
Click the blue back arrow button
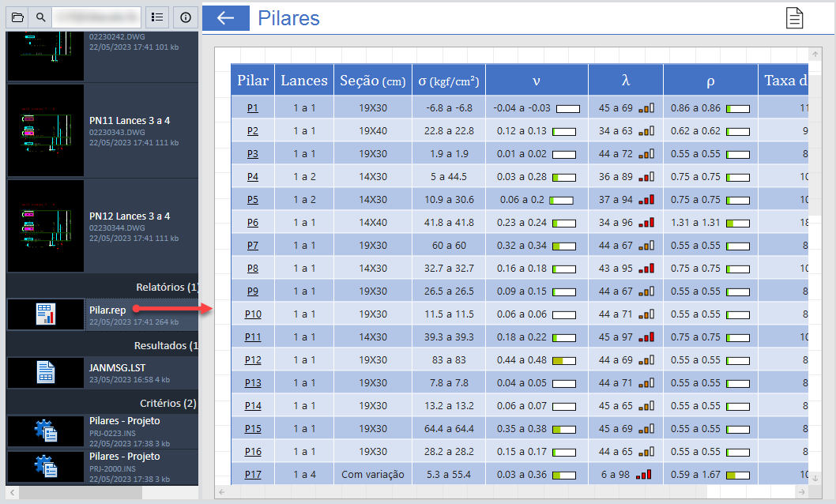[x=226, y=18]
